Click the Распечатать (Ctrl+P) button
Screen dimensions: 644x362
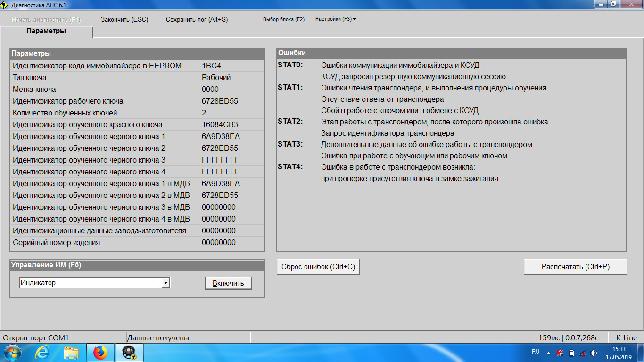tap(575, 267)
